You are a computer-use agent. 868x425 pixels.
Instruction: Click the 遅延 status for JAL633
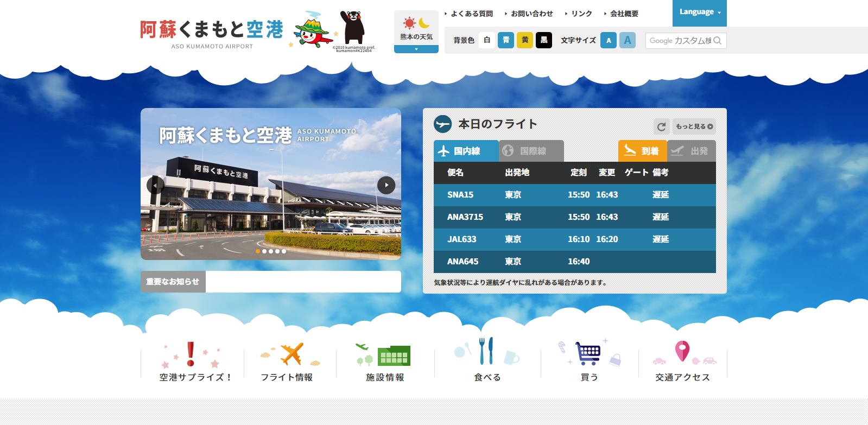661,239
